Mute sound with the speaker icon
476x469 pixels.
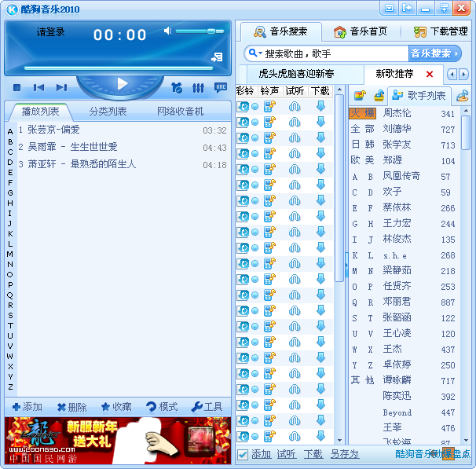click(x=167, y=31)
